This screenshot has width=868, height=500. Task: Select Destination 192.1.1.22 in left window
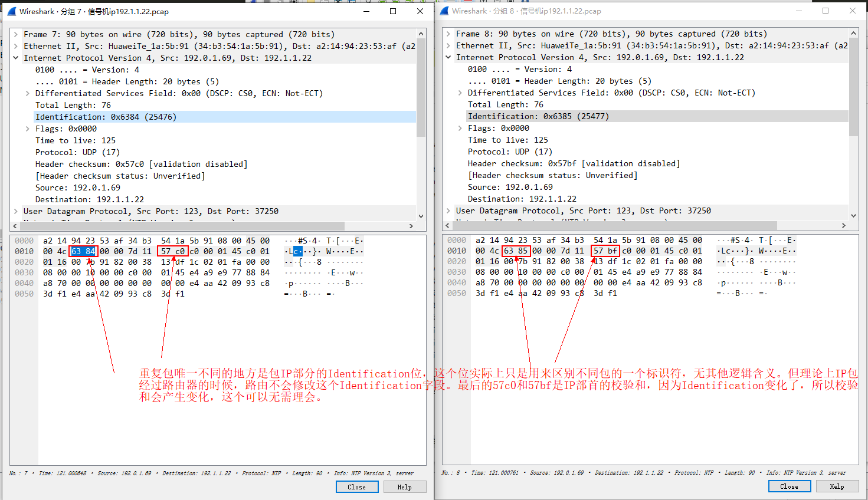89,199
